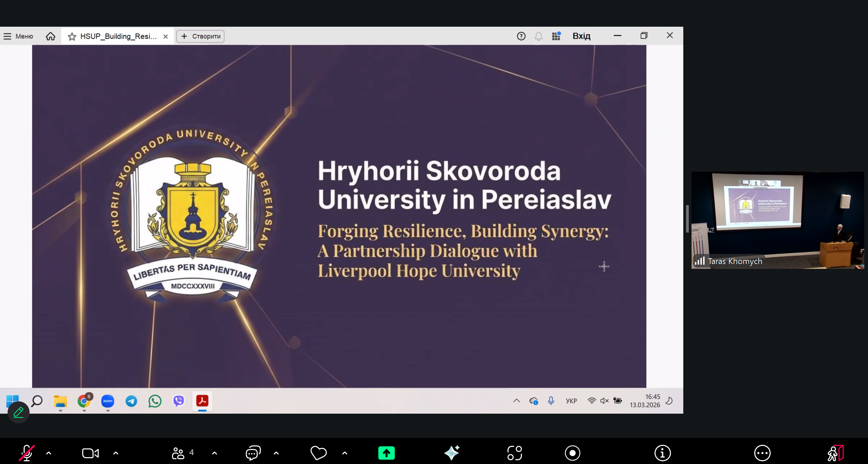Open apps and activities icon
This screenshot has width=868, height=464.
pos(515,453)
